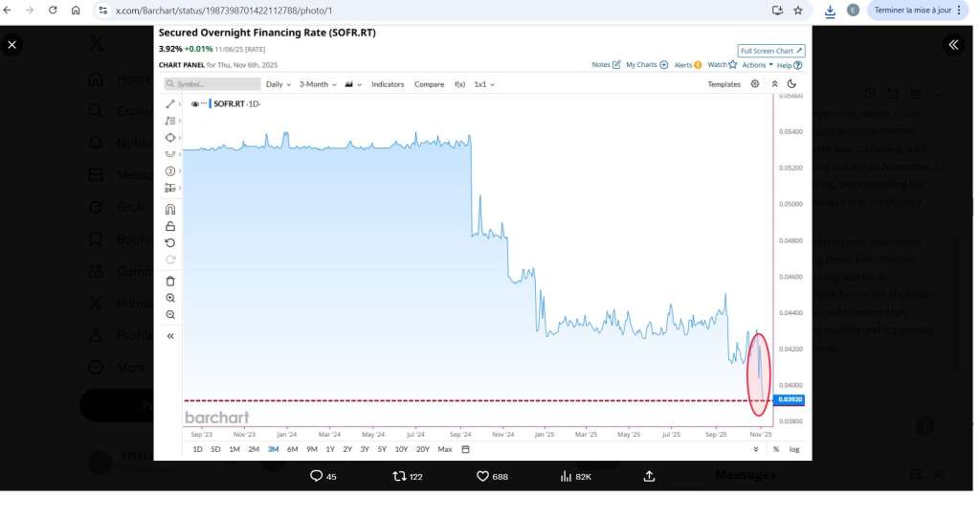The image size is (980, 521).
Task: Select the 1Y time range tab
Action: [330, 449]
